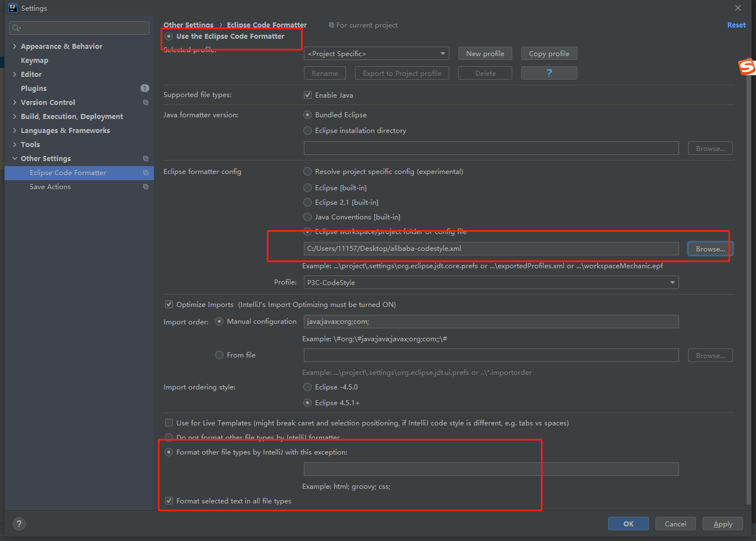Select Eclipse [built-in] config option
The image size is (756, 541).
point(307,187)
